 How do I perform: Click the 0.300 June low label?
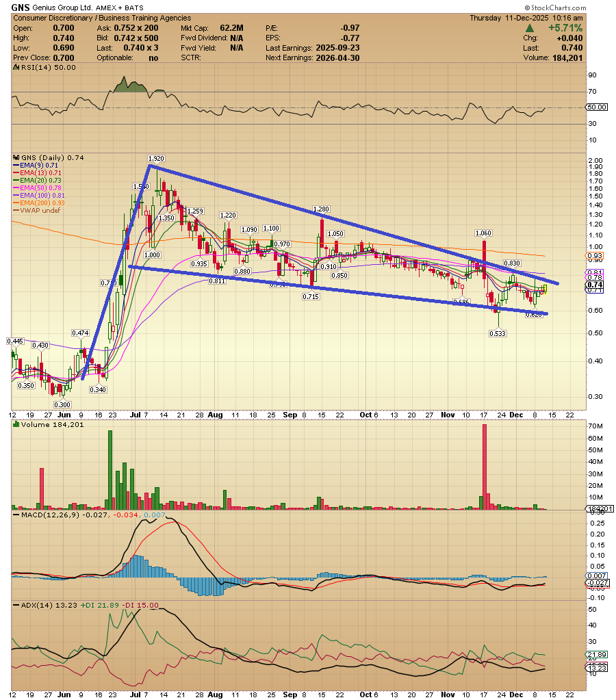pos(62,404)
